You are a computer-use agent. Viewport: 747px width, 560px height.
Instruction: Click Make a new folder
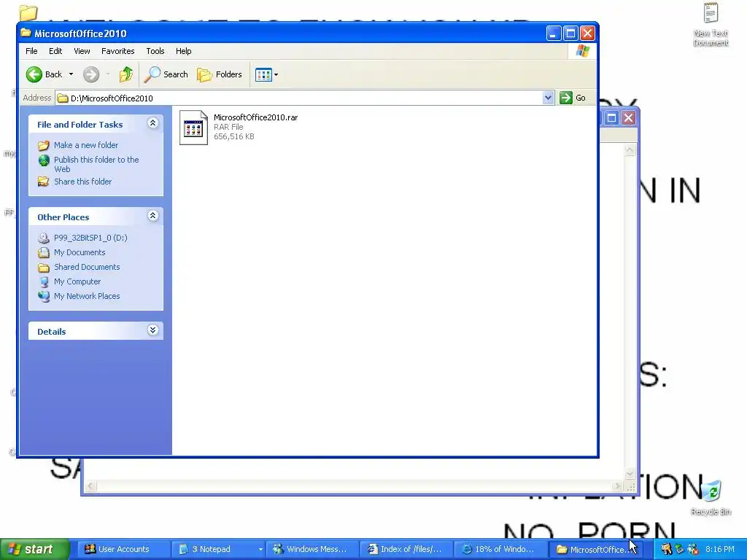tap(86, 145)
